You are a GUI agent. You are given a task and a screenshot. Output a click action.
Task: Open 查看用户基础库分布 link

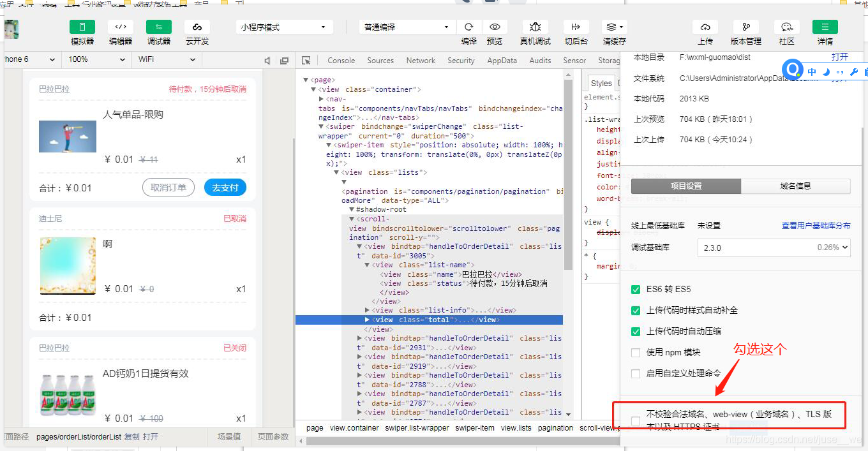(816, 226)
